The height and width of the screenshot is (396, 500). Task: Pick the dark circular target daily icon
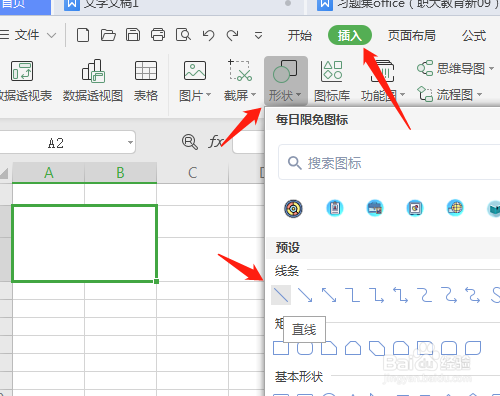(293, 209)
